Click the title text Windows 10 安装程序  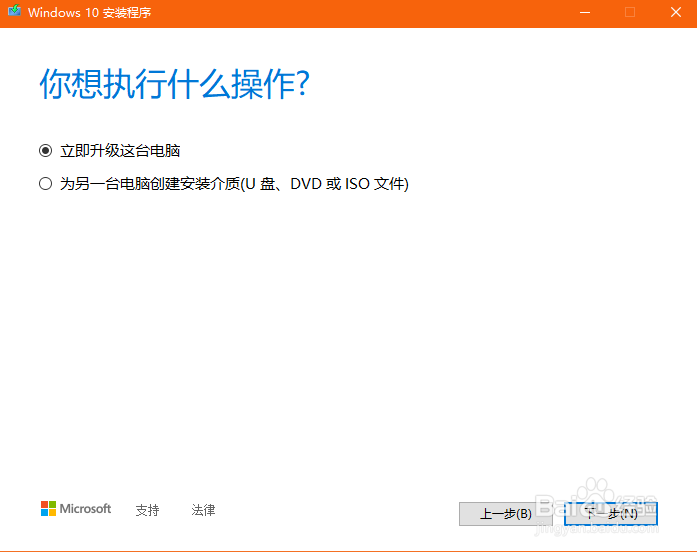(89, 12)
